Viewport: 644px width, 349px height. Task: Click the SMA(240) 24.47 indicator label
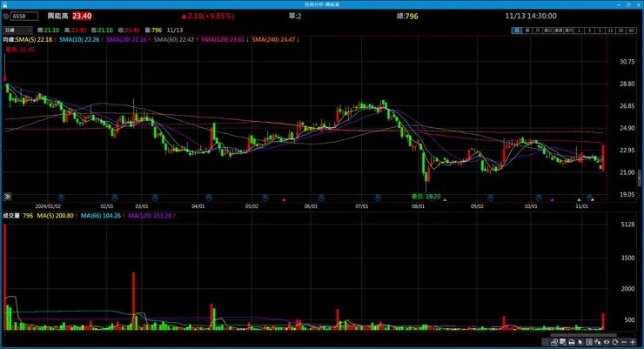pyautogui.click(x=273, y=39)
